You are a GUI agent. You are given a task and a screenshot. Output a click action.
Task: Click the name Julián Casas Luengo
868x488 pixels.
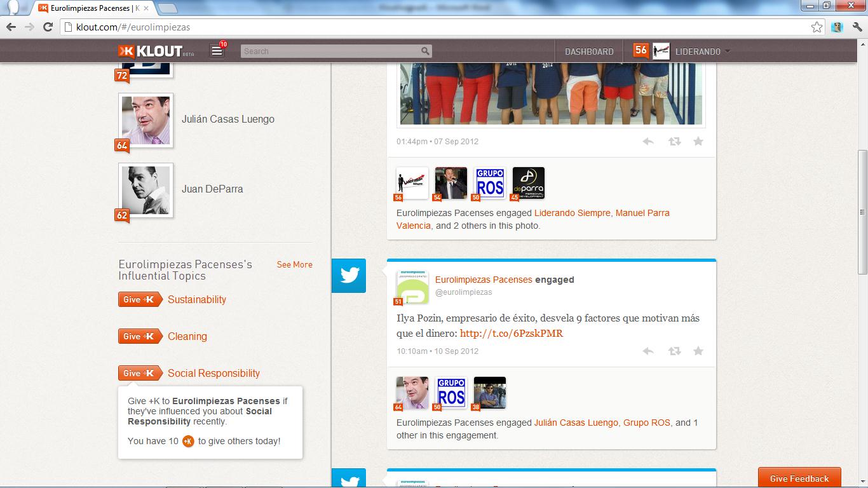[228, 119]
